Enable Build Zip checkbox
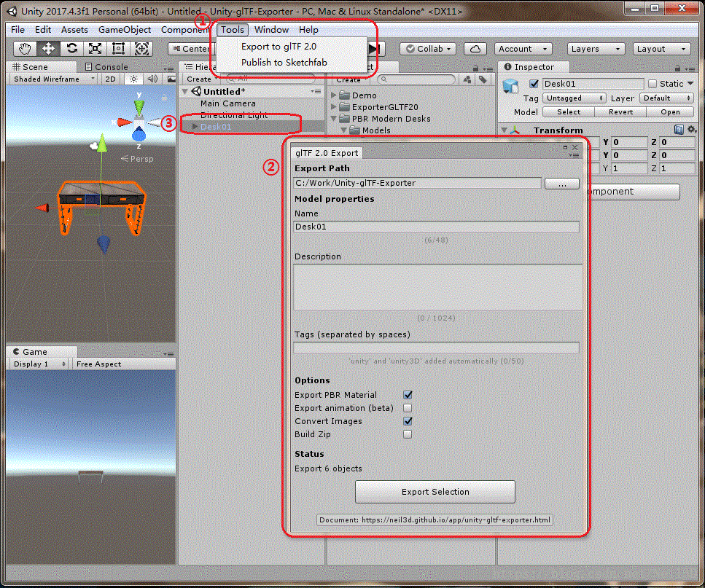Image resolution: width=705 pixels, height=588 pixels. [x=408, y=434]
